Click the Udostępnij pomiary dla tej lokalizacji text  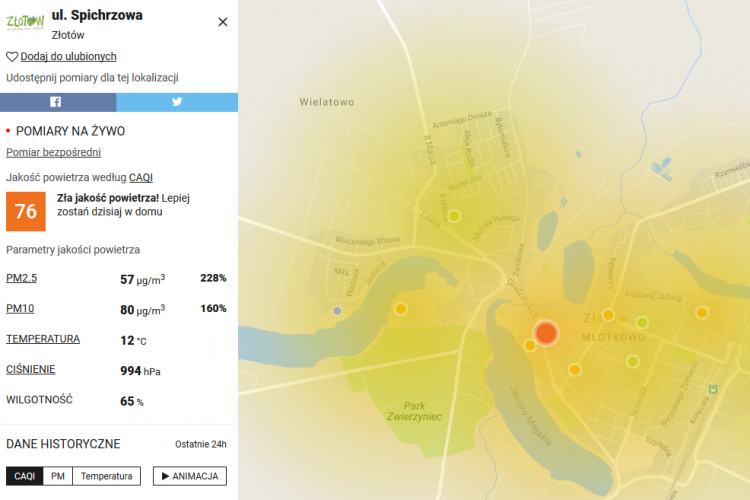[x=92, y=78]
